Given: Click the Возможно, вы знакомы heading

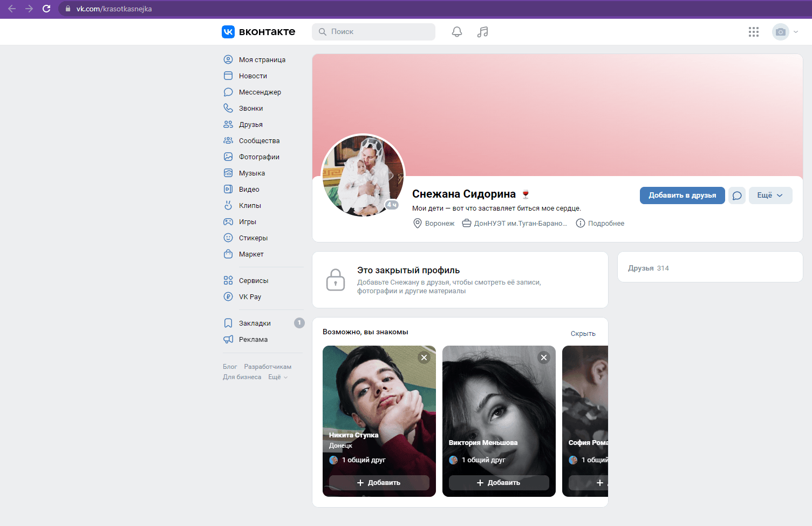Looking at the screenshot, I should tap(365, 332).
